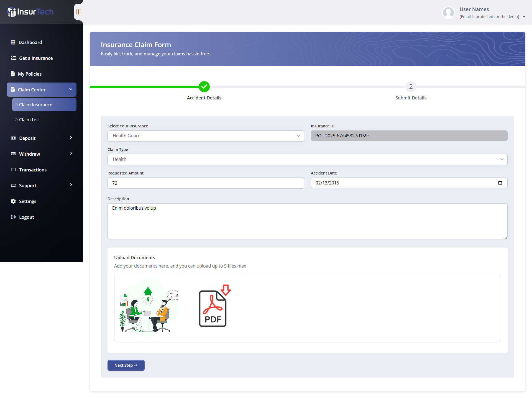
Task: Click the Transactions card icon
Action: click(13, 170)
